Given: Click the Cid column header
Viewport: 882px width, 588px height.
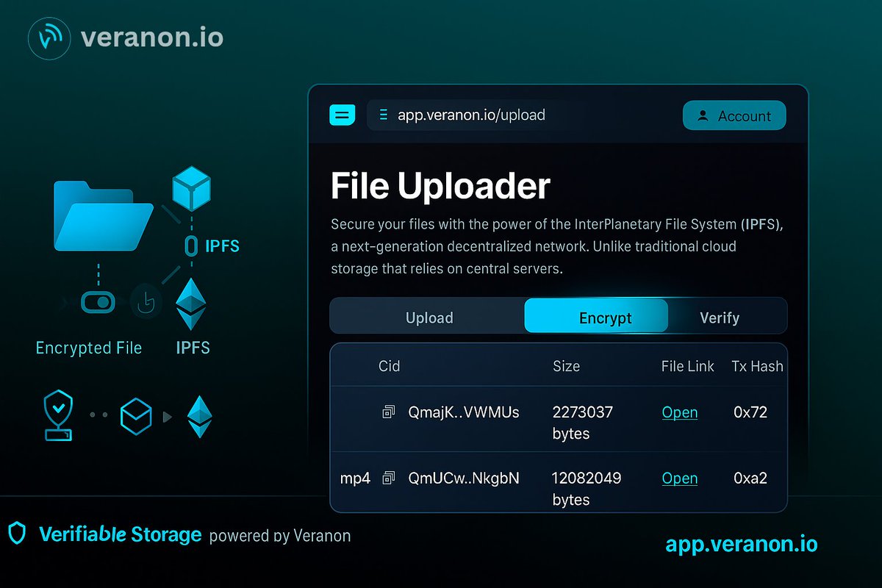Looking at the screenshot, I should pos(389,366).
